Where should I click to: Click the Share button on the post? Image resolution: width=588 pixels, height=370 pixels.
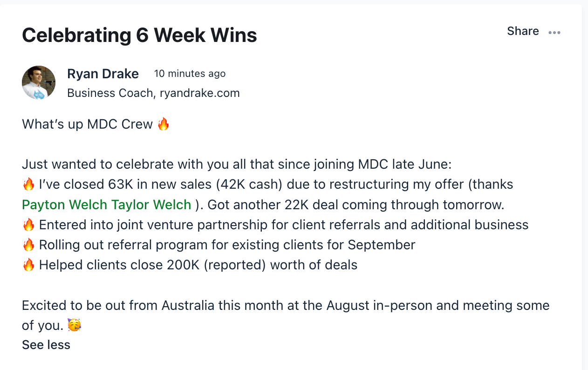[x=523, y=31]
